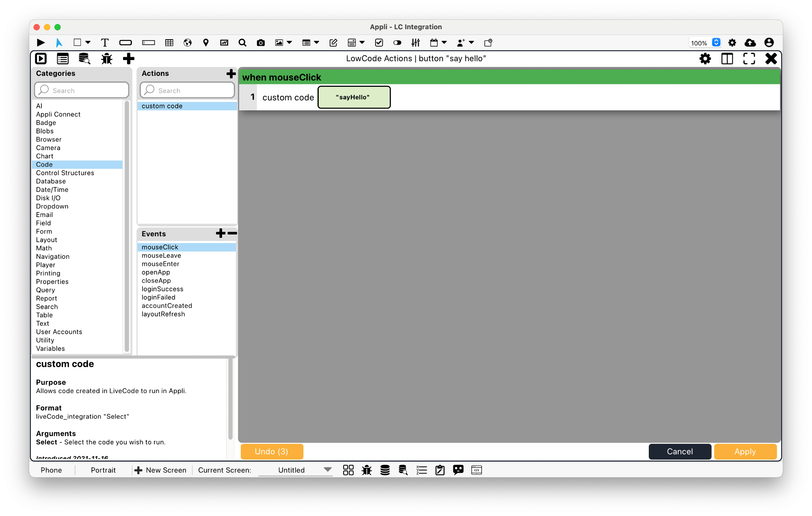Click the Categories search field
This screenshot has height=516, width=812.
click(x=82, y=90)
